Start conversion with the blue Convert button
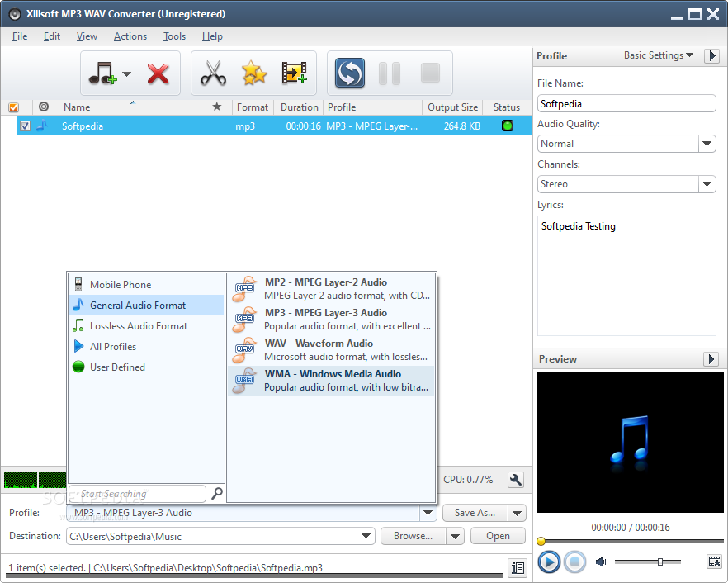This screenshot has width=728, height=583. point(350,73)
